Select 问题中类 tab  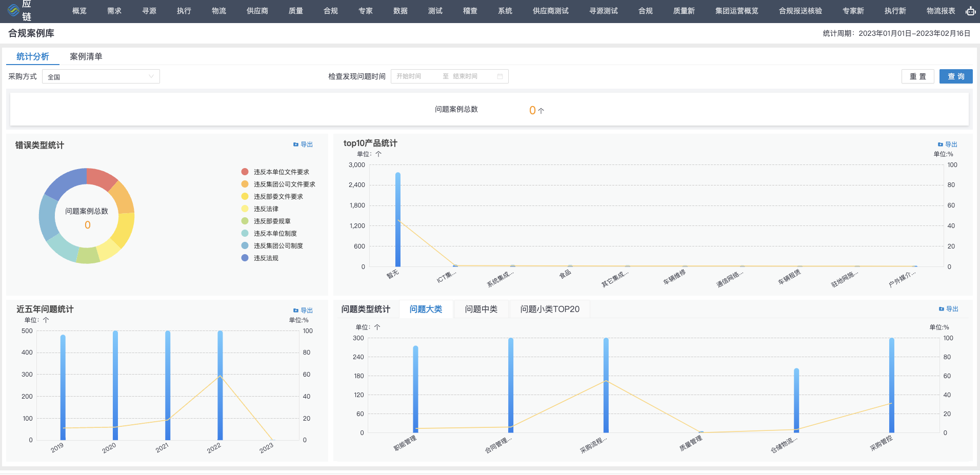click(x=481, y=309)
